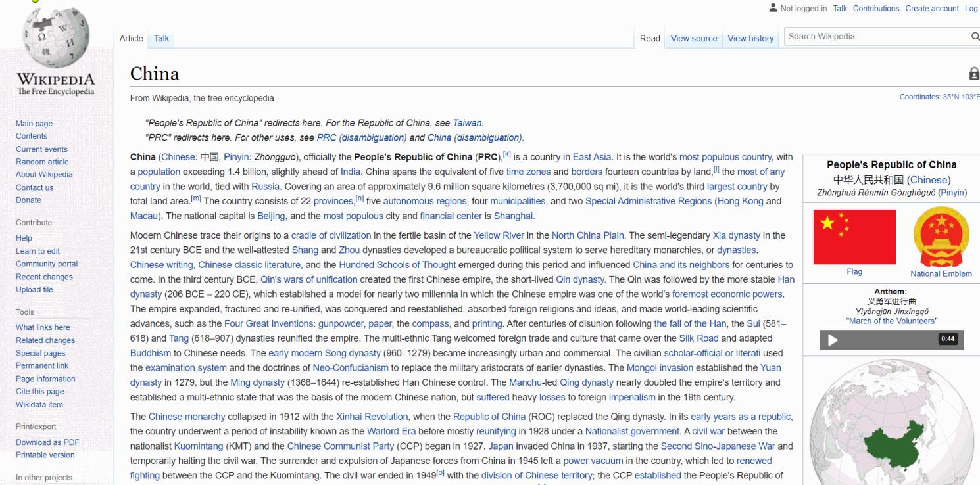This screenshot has height=485, width=980.
Task: Open the Hong Kong link
Action: (741, 202)
